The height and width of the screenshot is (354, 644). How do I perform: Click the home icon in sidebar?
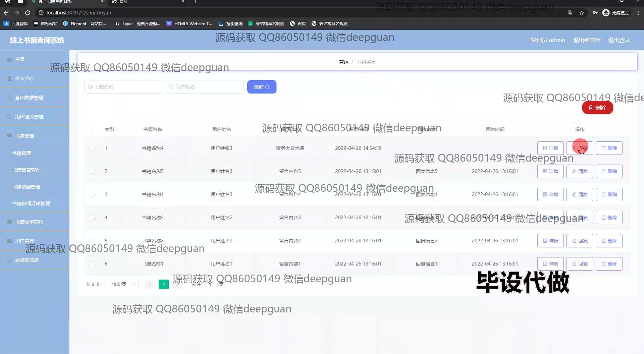(x=9, y=60)
